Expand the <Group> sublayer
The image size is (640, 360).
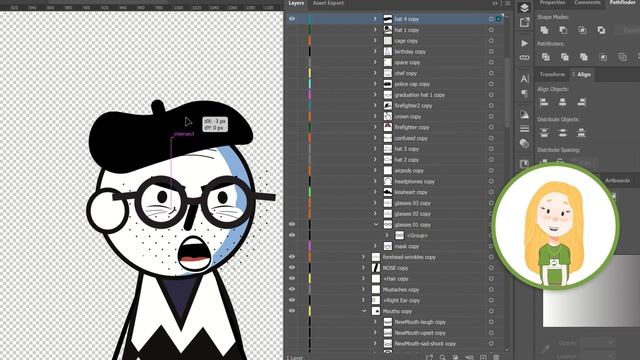coord(387,235)
